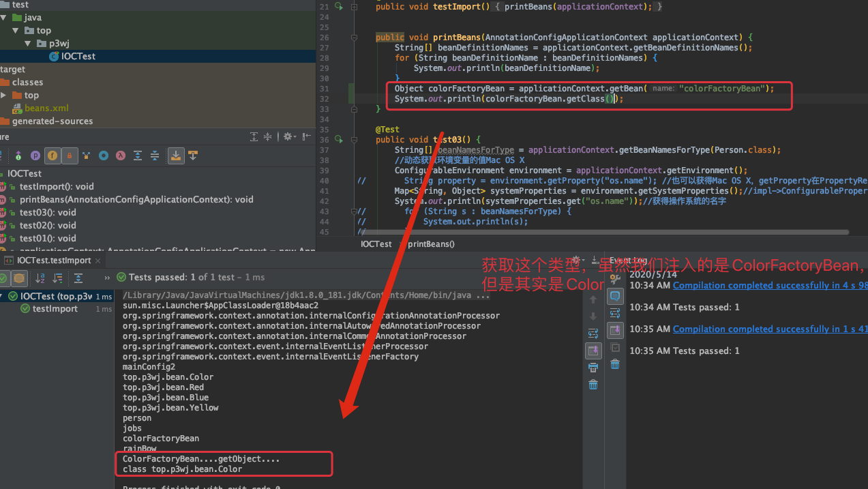Collapse the top package under java
Viewport: 868px width, 489px height.
point(16,31)
